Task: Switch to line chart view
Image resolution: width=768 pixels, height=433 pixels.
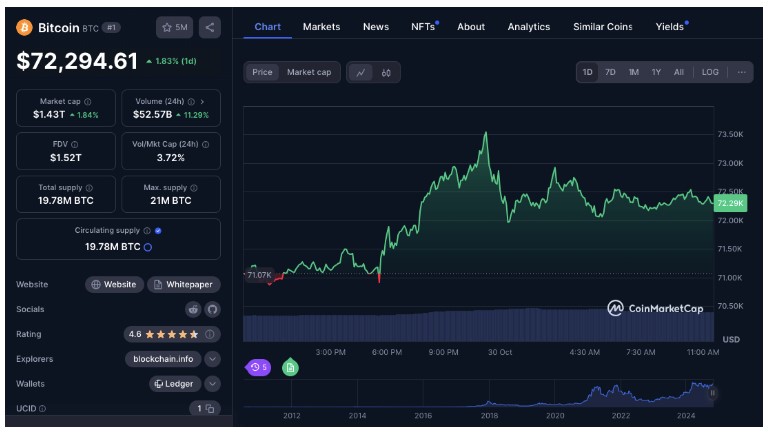Action: point(360,72)
